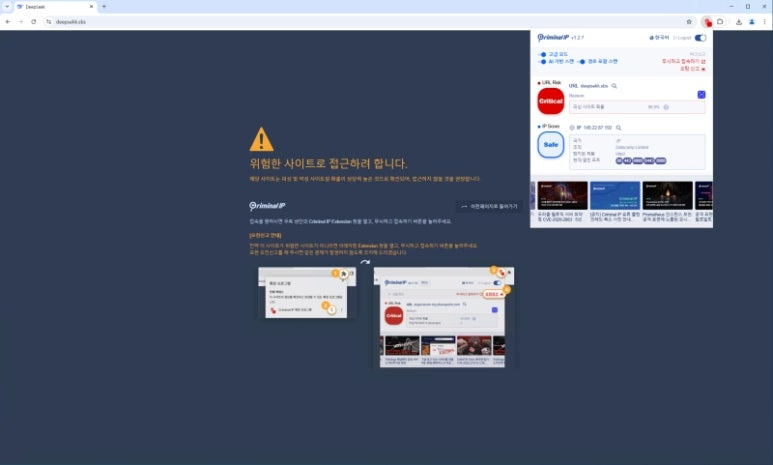Open the Chrome three-dot menu
The width and height of the screenshot is (773, 465).
click(x=765, y=22)
